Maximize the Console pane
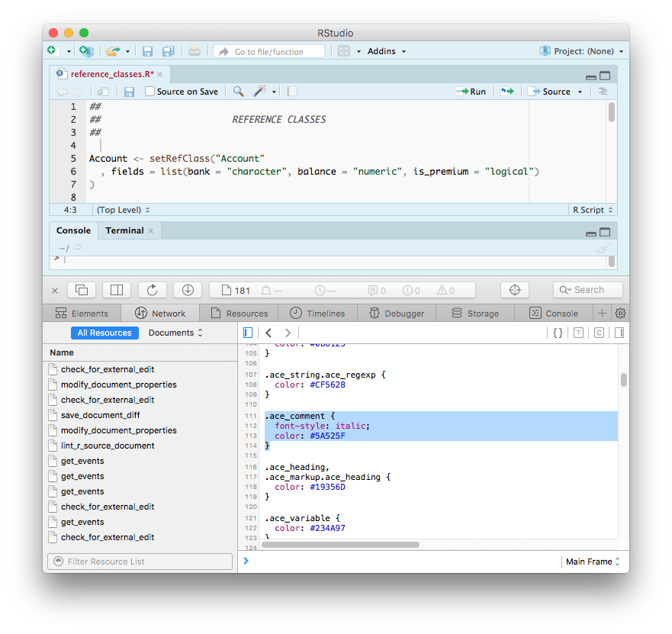This screenshot has width=672, height=634. tap(605, 233)
